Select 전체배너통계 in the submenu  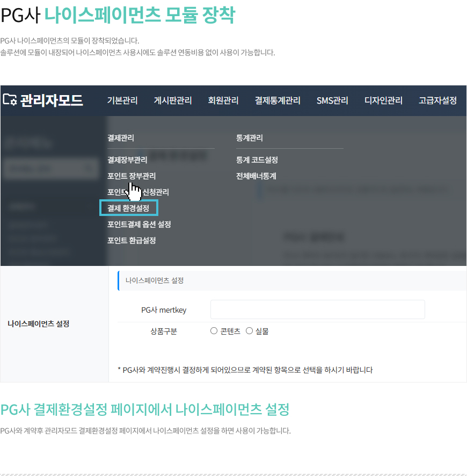[256, 176]
